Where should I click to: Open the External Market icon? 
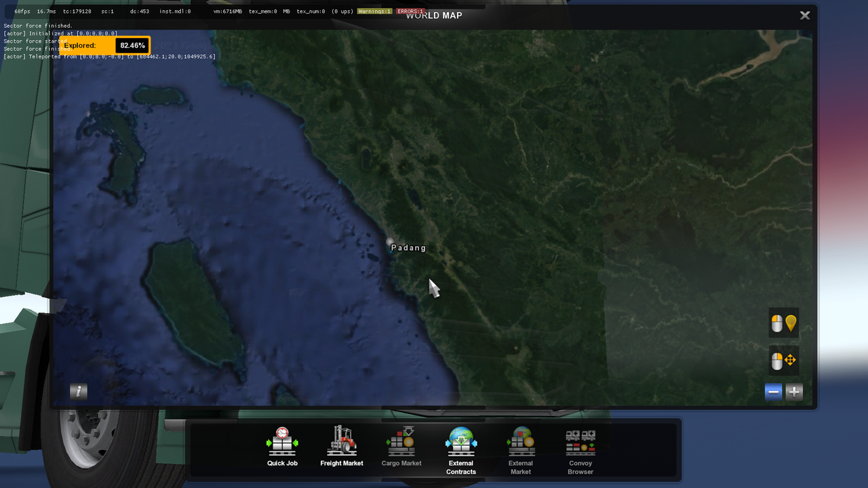[521, 441]
